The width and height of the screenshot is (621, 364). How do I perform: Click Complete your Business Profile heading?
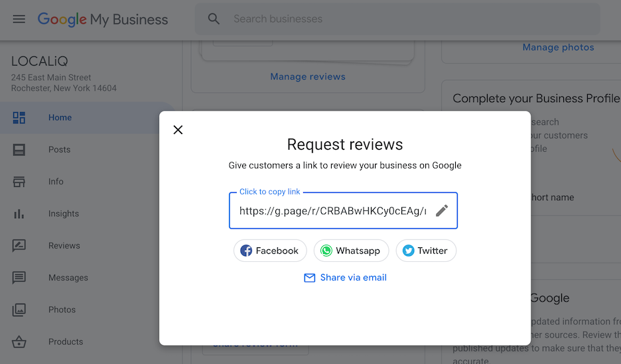(x=536, y=99)
